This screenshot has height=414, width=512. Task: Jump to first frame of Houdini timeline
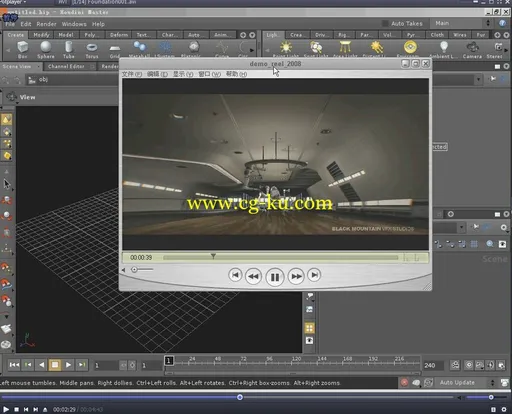tap(14, 365)
